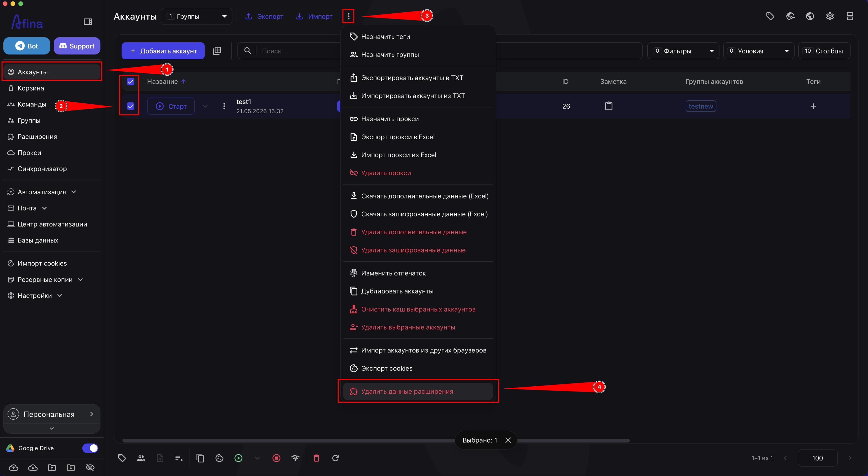This screenshot has height=476, width=868.
Task: Click the playlist run icon in bottom toolbar
Action: [x=179, y=458]
